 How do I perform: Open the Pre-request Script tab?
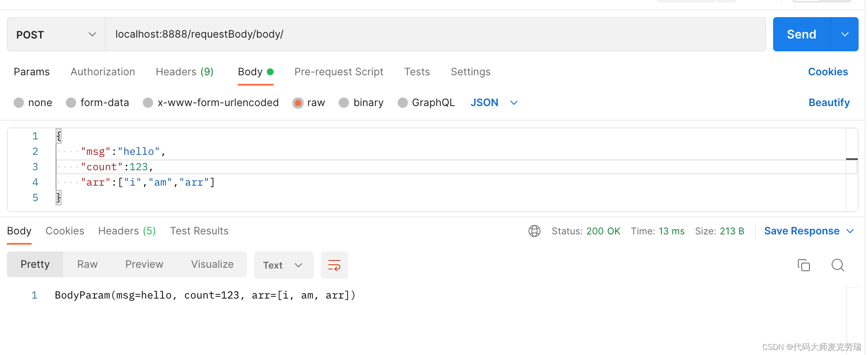(x=339, y=72)
